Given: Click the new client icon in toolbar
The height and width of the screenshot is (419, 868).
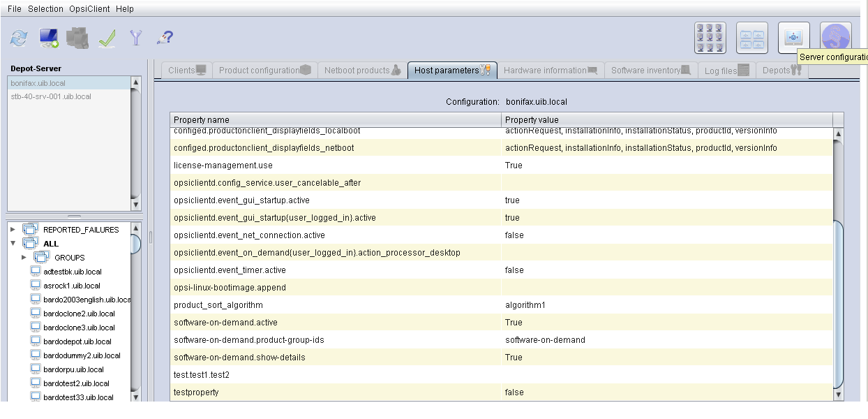Looking at the screenshot, I should [x=49, y=38].
